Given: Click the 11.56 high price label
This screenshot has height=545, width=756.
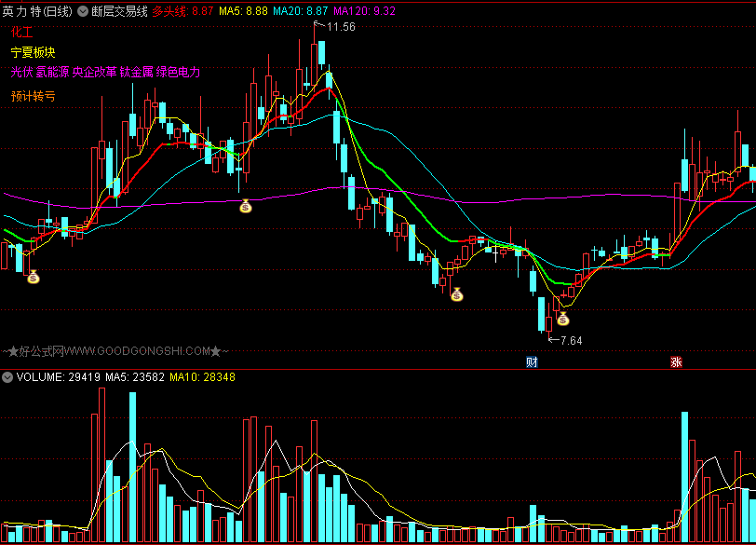Looking at the screenshot, I should [341, 27].
